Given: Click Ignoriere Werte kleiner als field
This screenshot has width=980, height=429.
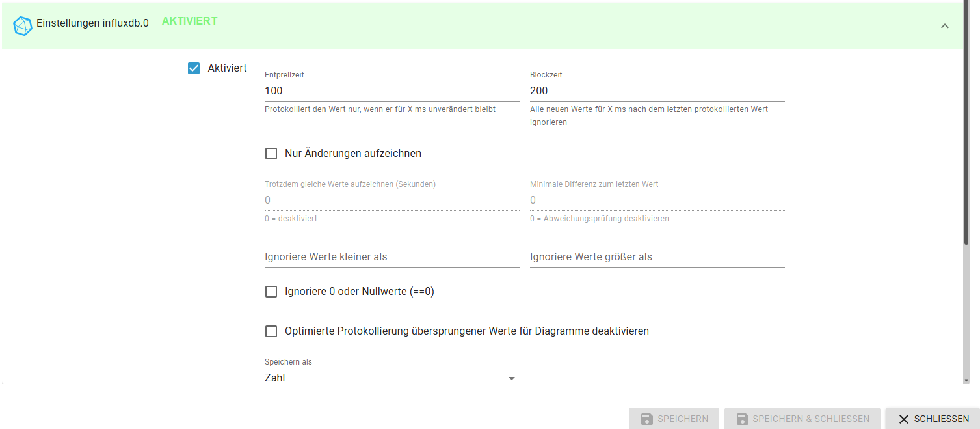Looking at the screenshot, I should coord(390,256).
